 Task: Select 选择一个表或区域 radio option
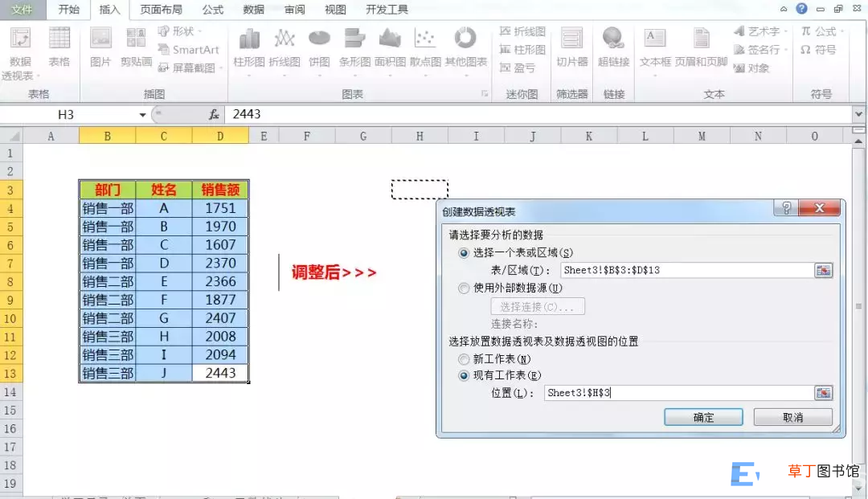[x=464, y=253]
